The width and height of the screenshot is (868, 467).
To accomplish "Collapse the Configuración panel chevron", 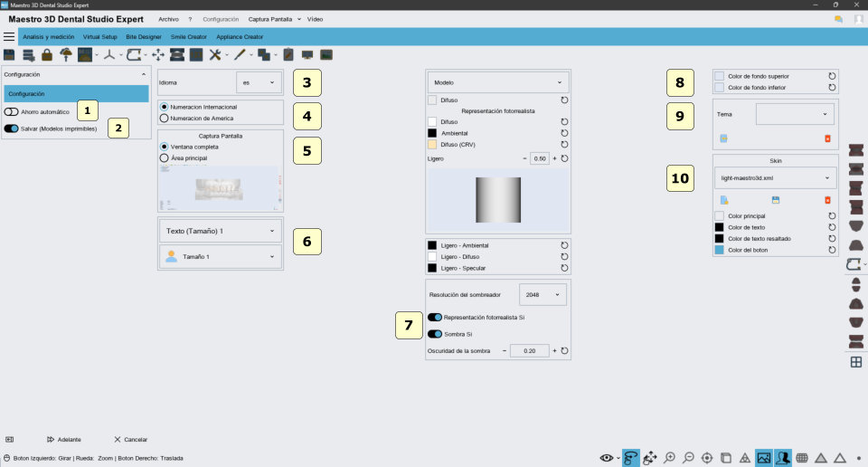I will coord(144,74).
